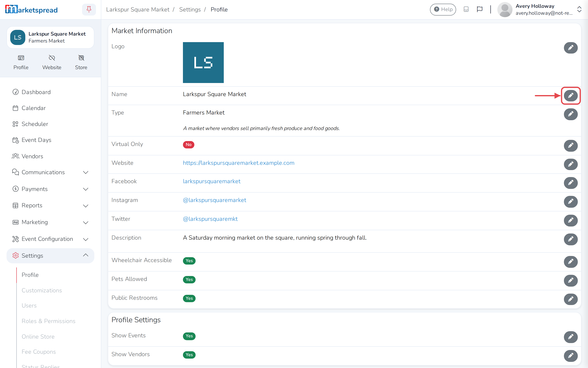
Task: Edit the Description text
Action: click(570, 239)
